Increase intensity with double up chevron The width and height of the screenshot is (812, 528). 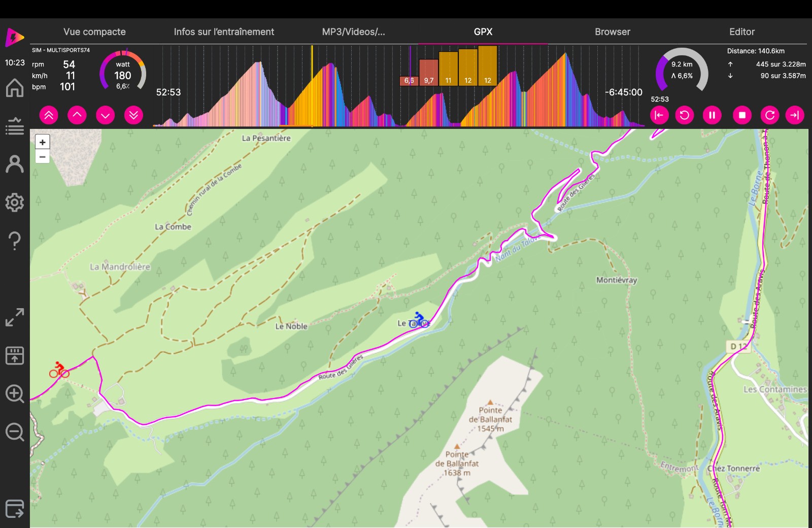[x=49, y=115]
